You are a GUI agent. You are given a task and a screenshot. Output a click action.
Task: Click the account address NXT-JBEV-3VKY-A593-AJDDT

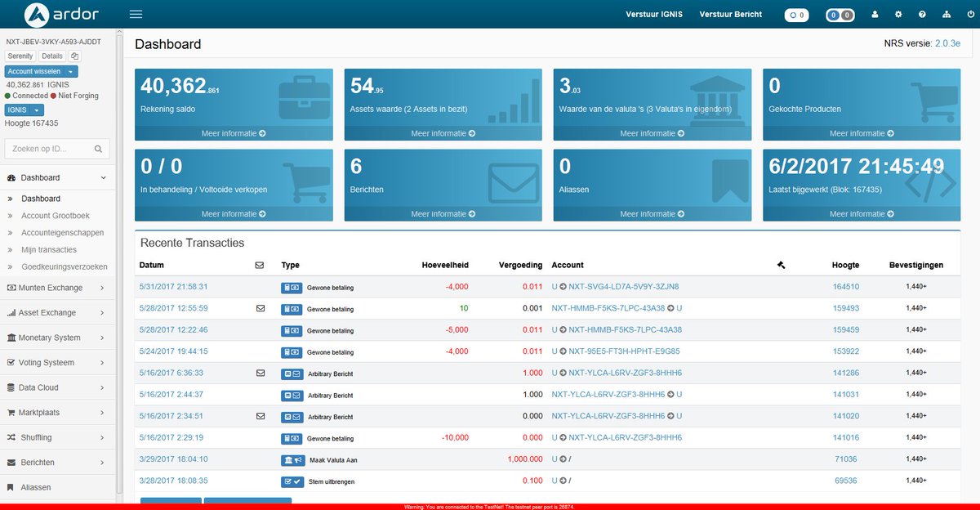(54, 41)
